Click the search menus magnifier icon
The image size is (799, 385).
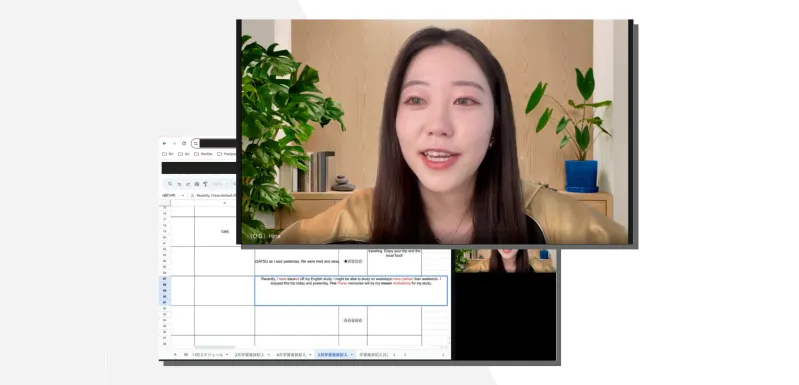(170, 184)
